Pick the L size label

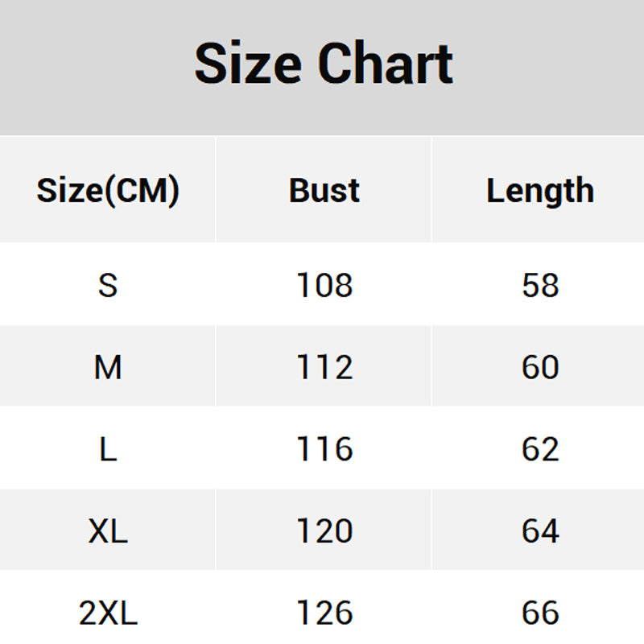pos(108,449)
